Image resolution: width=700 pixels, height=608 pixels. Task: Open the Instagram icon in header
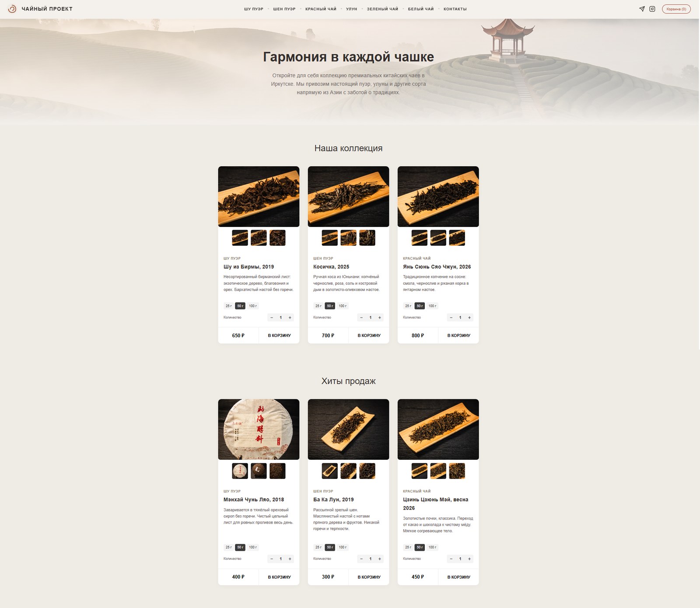click(652, 9)
